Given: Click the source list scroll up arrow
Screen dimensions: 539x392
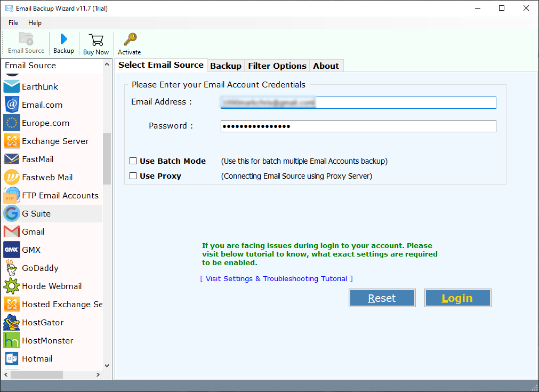Looking at the screenshot, I should [107, 65].
